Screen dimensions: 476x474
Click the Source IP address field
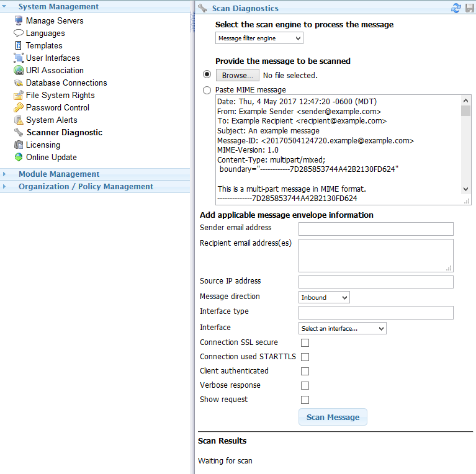(x=375, y=282)
